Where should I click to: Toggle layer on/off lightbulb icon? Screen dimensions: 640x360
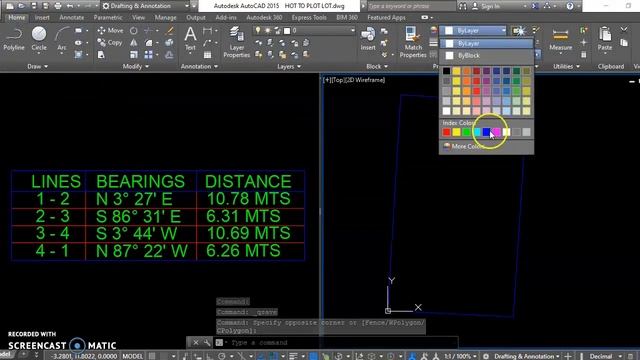258,31
